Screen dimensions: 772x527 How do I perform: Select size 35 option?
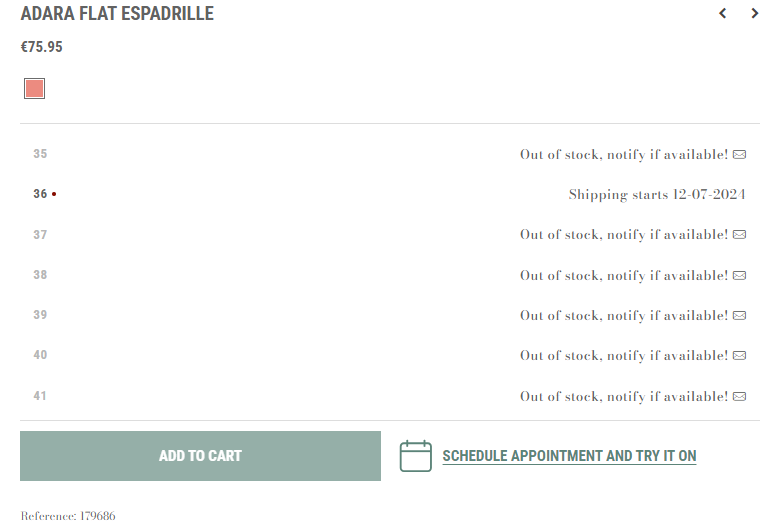pos(389,154)
